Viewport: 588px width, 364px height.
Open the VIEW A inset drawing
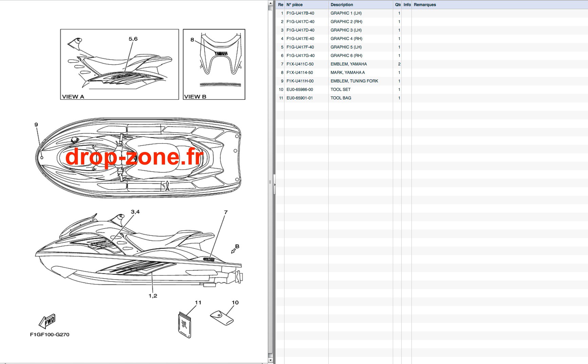120,64
